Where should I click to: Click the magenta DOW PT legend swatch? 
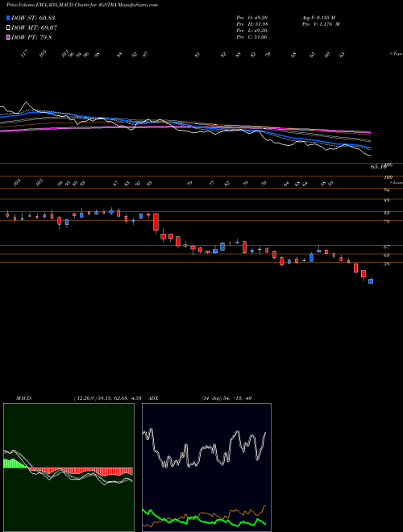click(8, 38)
